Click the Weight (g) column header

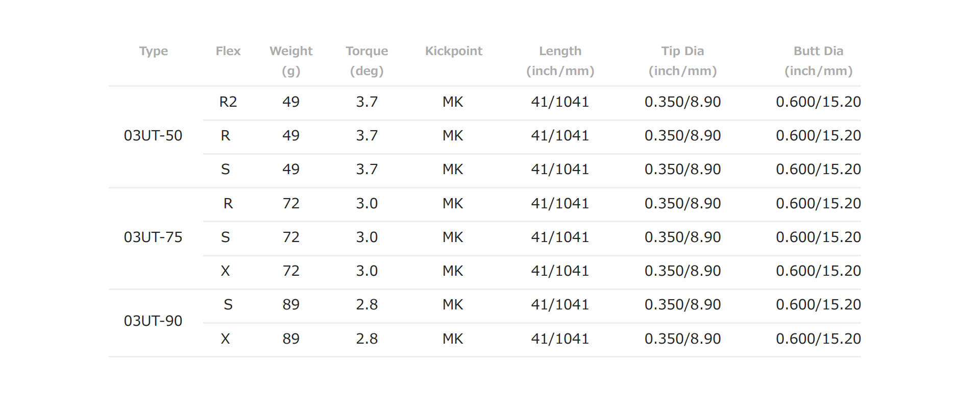[291, 61]
